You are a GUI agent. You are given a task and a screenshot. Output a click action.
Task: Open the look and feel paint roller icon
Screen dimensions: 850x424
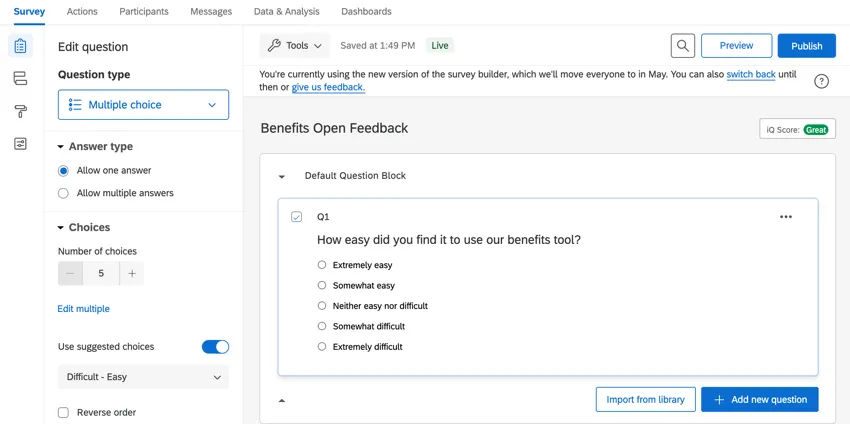point(20,111)
